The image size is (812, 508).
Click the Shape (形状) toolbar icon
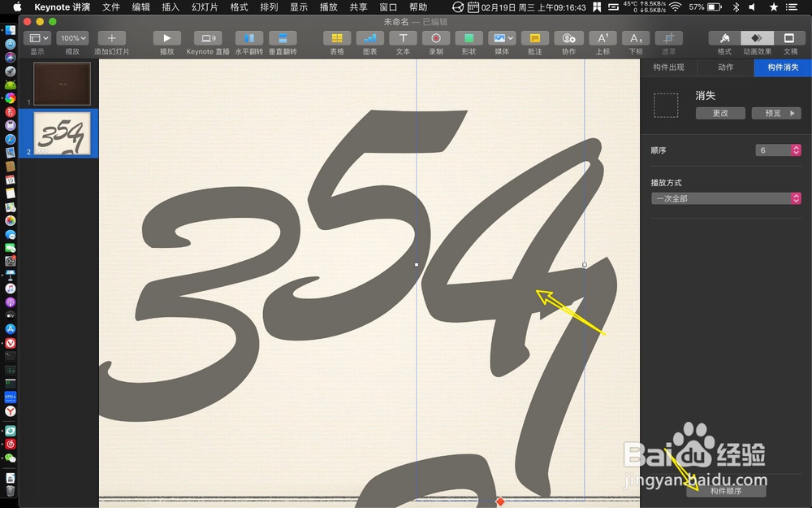469,37
